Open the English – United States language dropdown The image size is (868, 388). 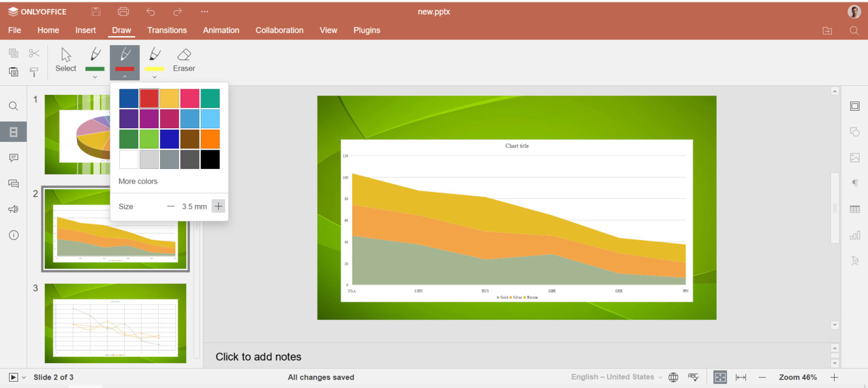click(617, 377)
